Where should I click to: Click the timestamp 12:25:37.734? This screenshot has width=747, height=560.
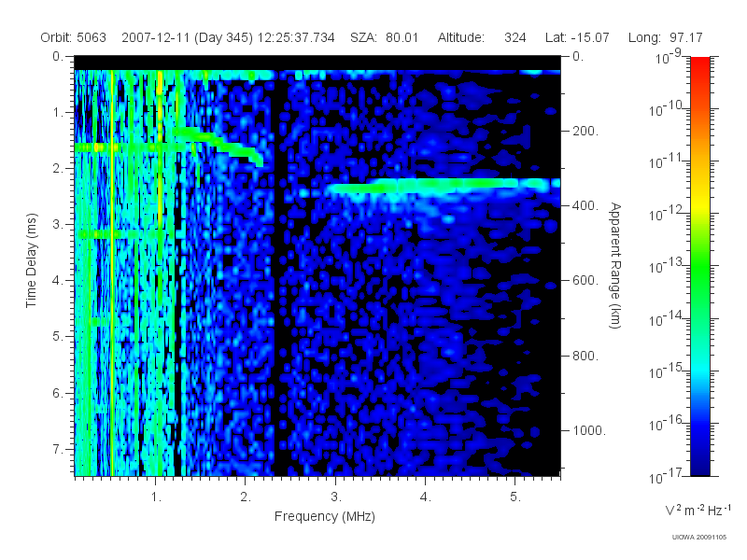click(296, 37)
